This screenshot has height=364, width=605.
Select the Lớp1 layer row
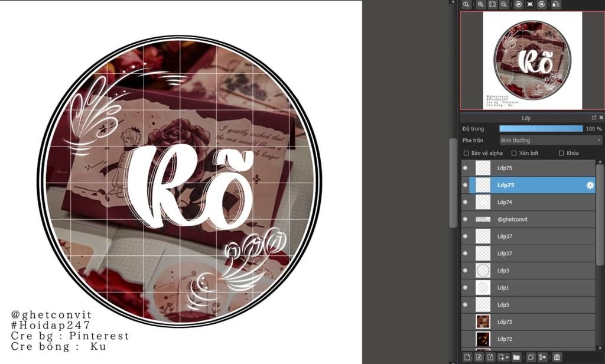point(529,288)
